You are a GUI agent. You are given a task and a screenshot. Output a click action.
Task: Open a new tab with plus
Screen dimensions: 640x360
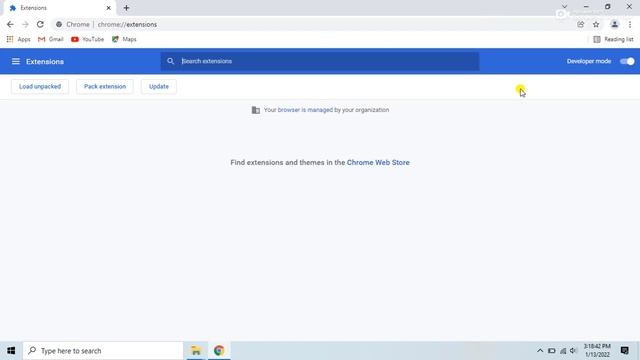126,8
